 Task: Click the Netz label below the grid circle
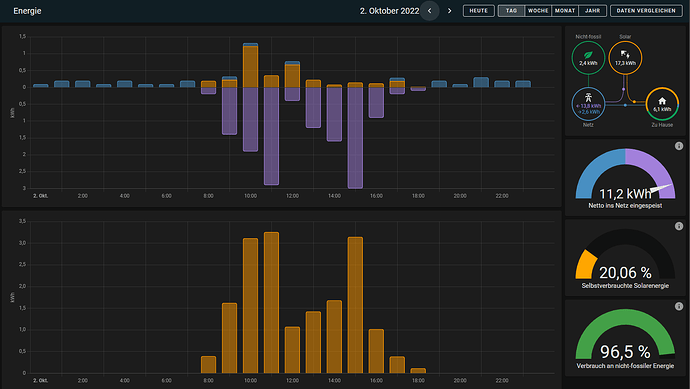point(588,125)
